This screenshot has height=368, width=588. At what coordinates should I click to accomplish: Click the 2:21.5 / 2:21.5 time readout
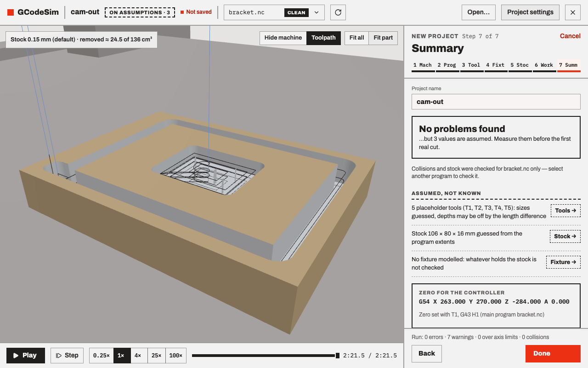370,356
